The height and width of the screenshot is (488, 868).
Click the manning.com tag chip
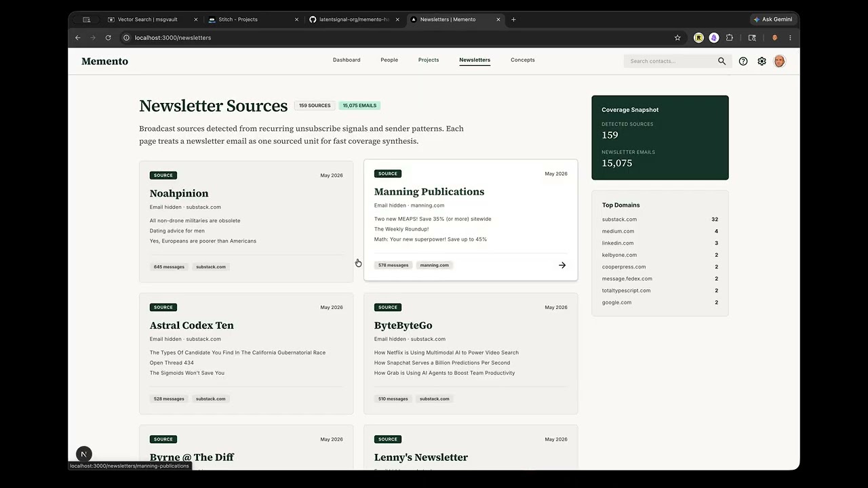435,265
